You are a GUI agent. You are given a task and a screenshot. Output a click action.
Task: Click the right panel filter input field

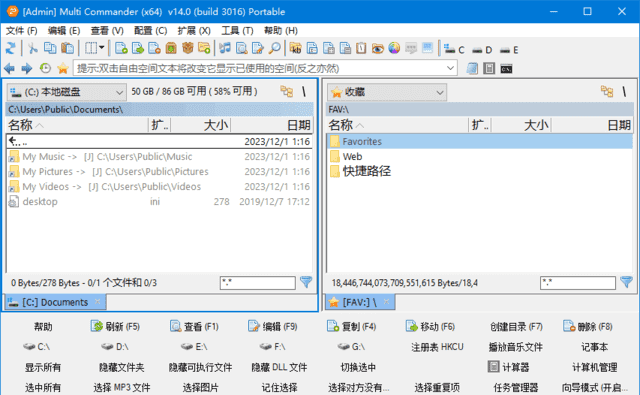(578, 283)
